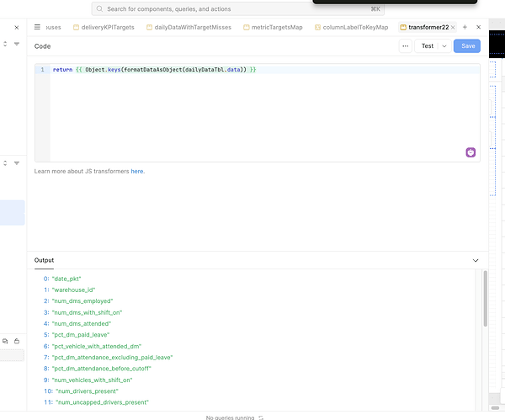Click the filter icon in left panel
This screenshot has height=420, width=505.
16,44
